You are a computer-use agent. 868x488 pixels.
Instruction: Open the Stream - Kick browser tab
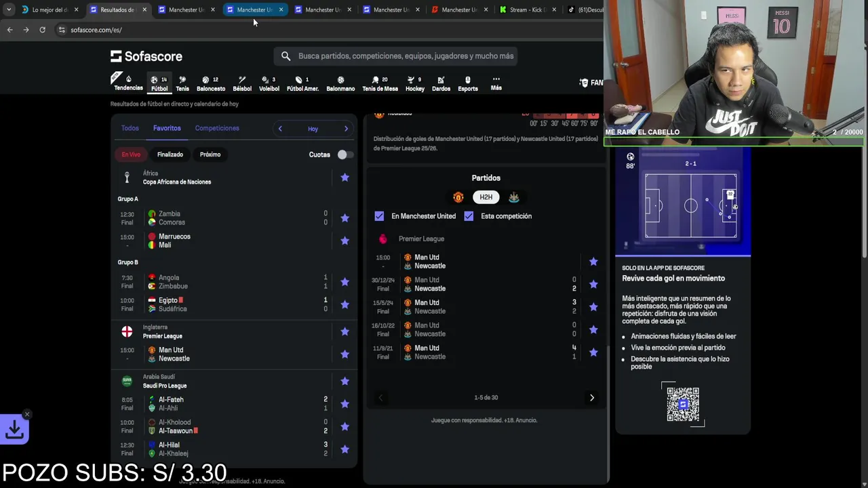click(x=527, y=9)
